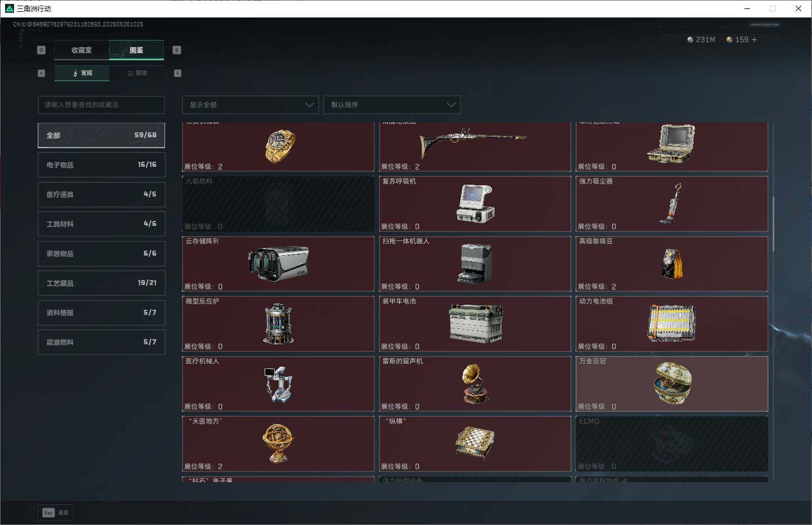Click the Esc key icon
Screen dimensions: 812x525
tap(48, 513)
